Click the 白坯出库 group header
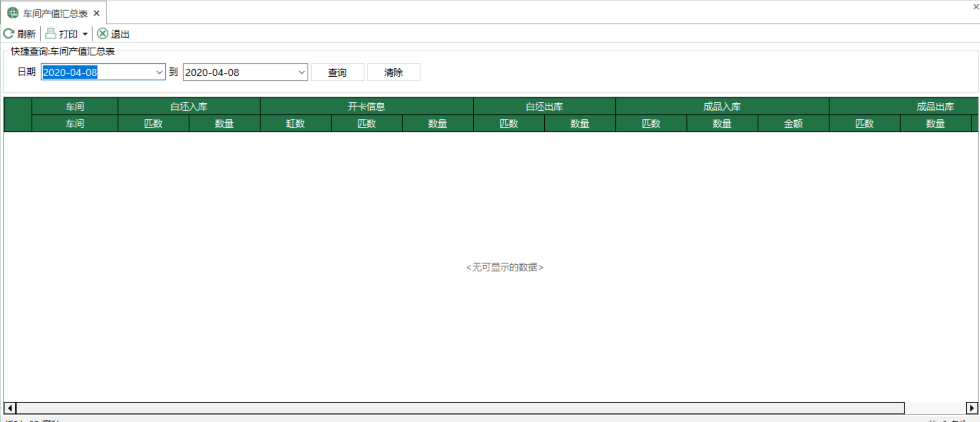The height and width of the screenshot is (422, 980). pos(544,107)
